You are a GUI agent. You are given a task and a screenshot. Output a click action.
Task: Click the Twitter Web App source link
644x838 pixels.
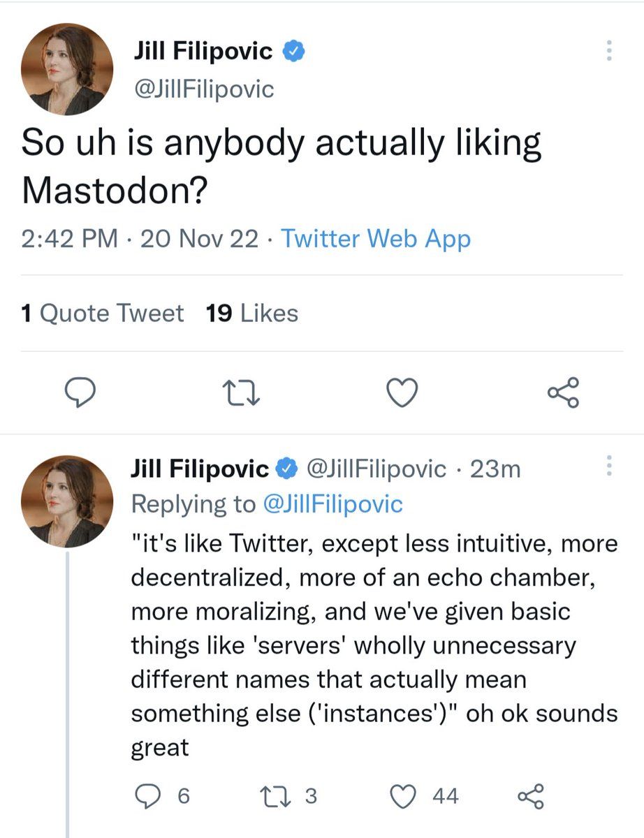(376, 239)
